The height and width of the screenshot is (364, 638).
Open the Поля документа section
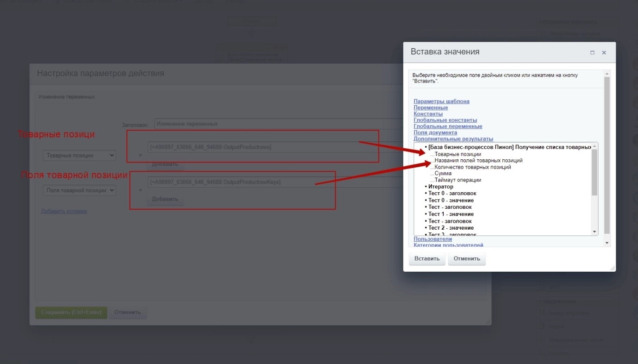(x=435, y=132)
